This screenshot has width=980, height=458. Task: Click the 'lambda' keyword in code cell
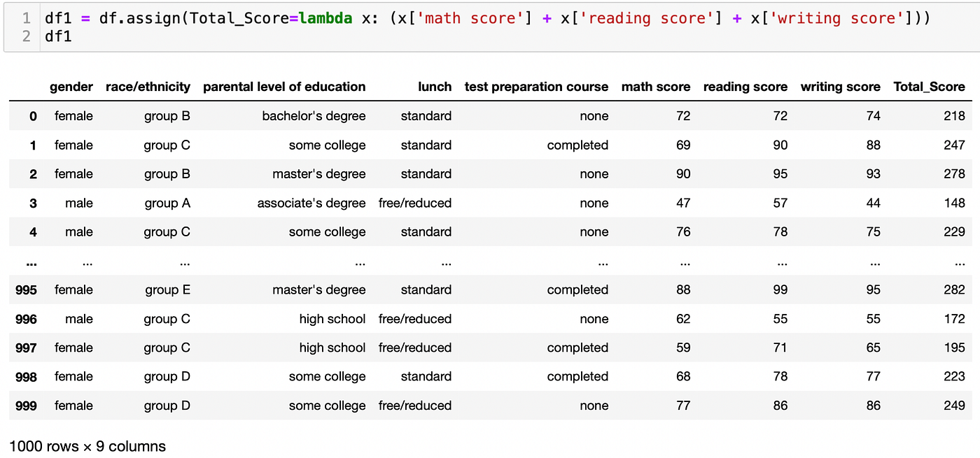pyautogui.click(x=325, y=19)
